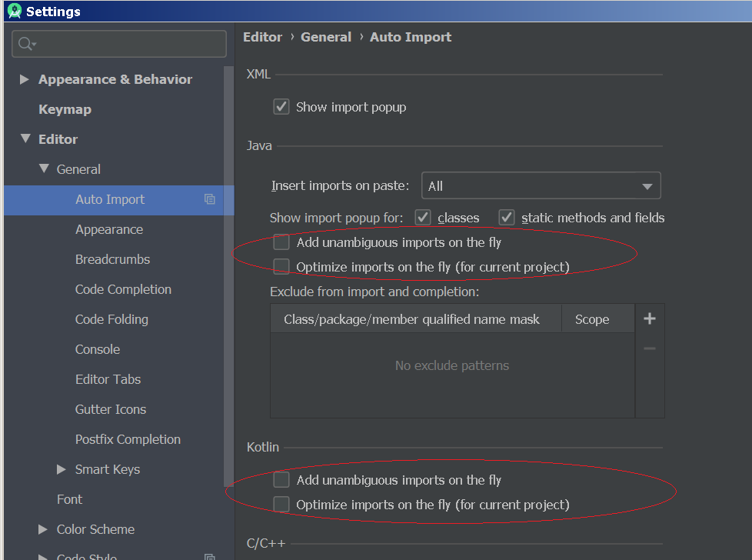Expand the Code Style node
The width and height of the screenshot is (752, 560).
(43, 557)
